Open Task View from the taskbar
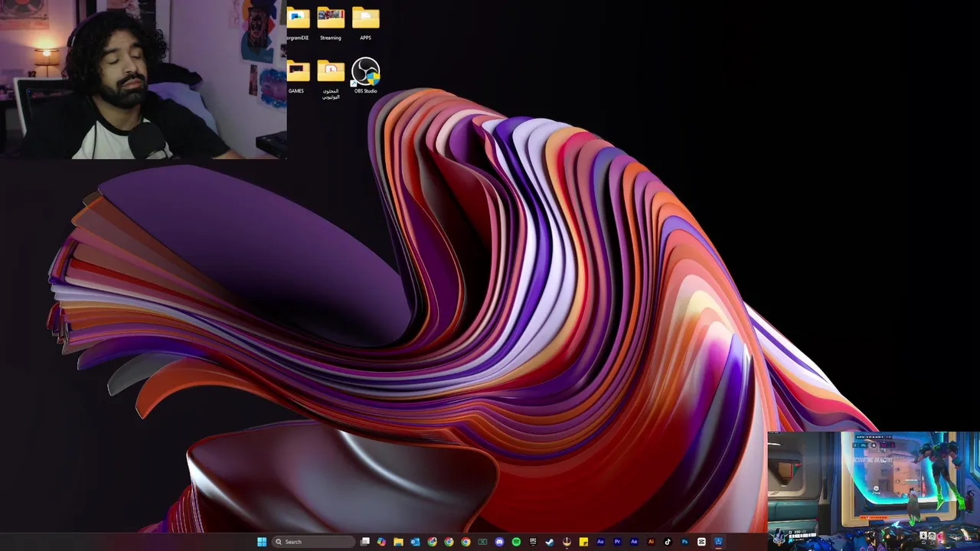 click(x=364, y=542)
